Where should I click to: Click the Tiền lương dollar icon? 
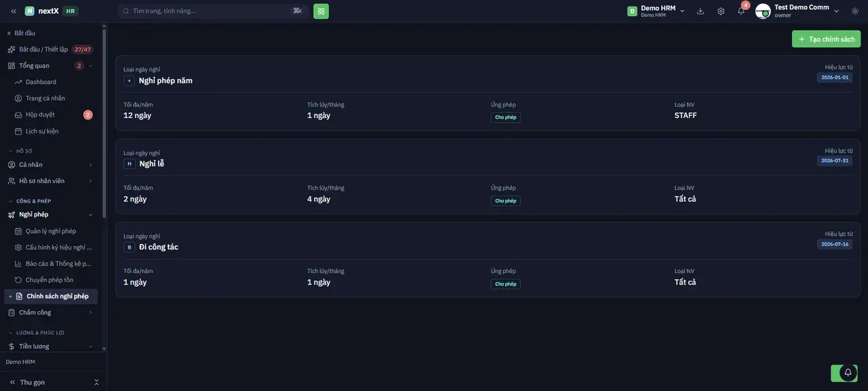click(12, 346)
